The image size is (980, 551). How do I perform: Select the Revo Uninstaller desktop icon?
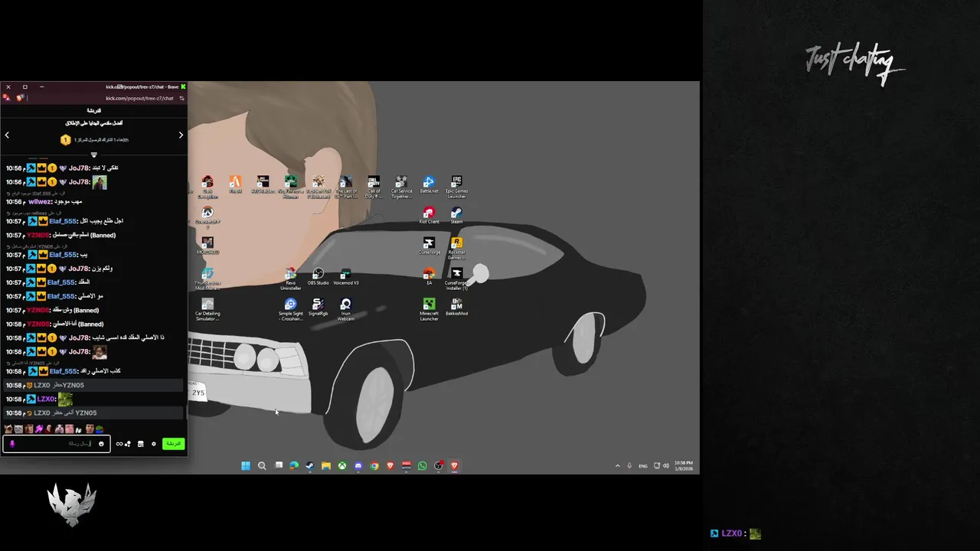(290, 279)
